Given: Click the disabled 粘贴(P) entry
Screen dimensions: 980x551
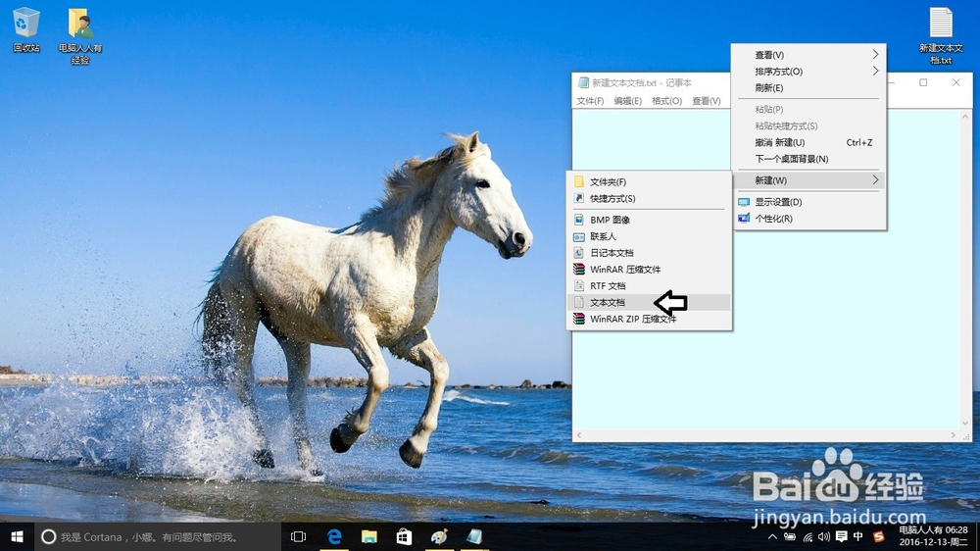Looking at the screenshot, I should point(808,110).
